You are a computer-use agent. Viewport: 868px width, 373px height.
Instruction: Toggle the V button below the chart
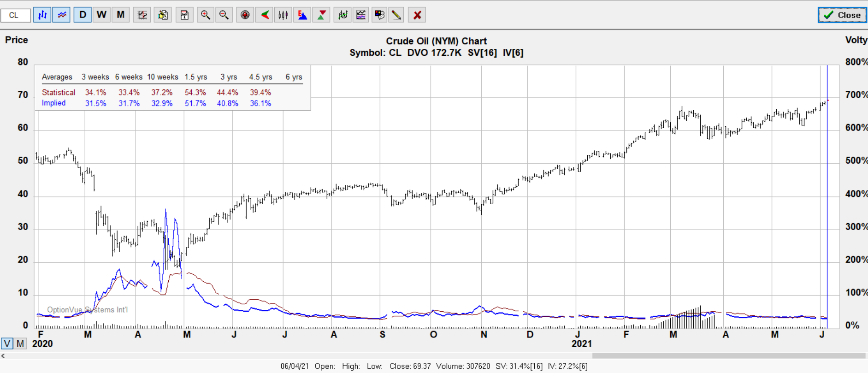pos(7,343)
